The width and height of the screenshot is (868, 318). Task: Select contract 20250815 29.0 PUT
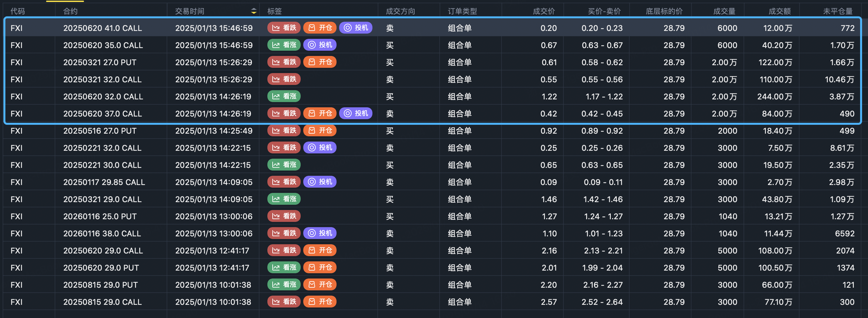(x=100, y=285)
